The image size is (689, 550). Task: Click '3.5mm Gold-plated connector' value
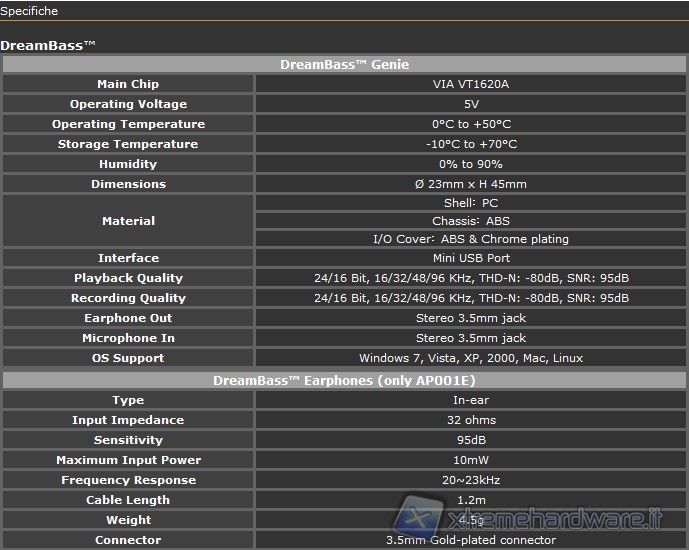(471, 540)
